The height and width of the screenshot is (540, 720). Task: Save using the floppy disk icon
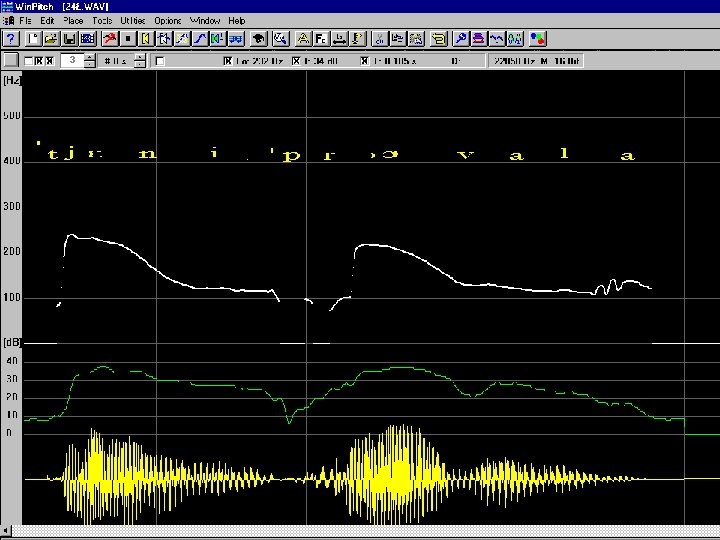pyautogui.click(x=69, y=39)
